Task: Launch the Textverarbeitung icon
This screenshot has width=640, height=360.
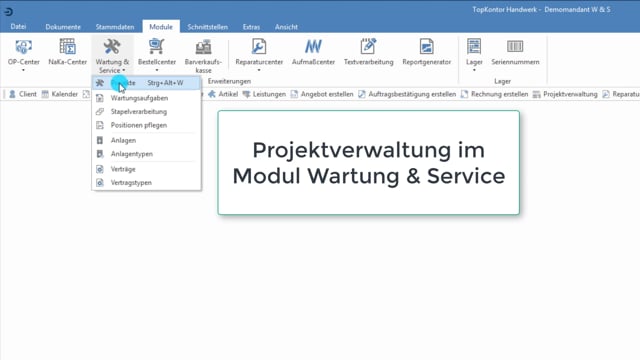Action: 368,47
